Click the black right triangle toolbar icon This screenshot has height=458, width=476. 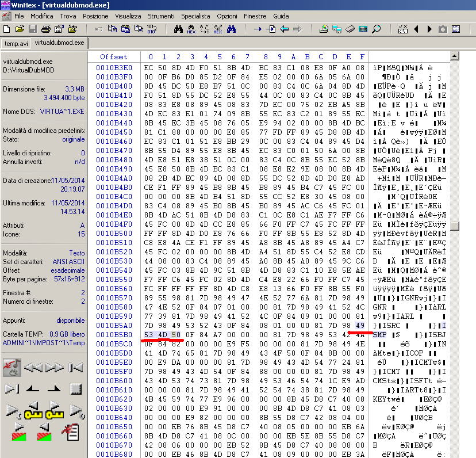[429, 29]
